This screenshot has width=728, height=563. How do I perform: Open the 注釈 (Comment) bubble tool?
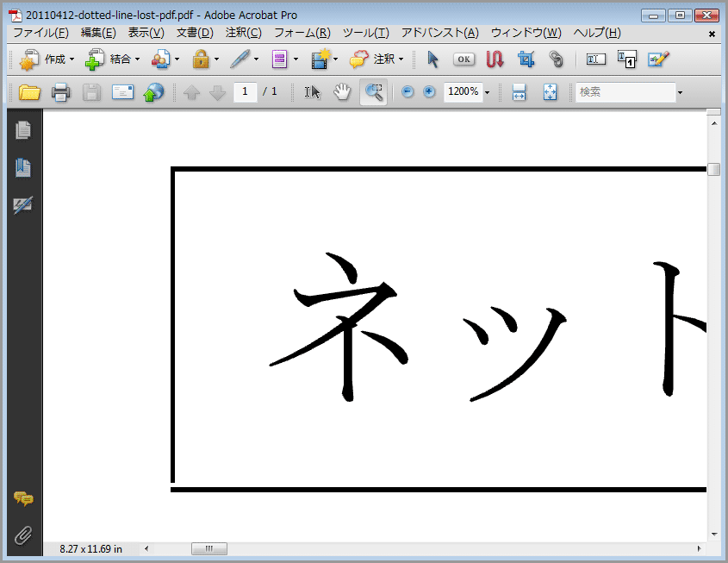tap(372, 59)
